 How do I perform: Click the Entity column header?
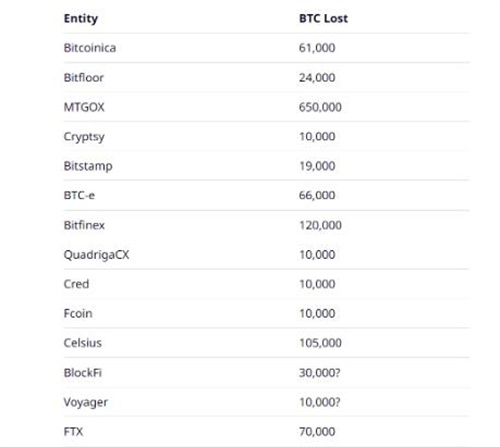point(81,19)
